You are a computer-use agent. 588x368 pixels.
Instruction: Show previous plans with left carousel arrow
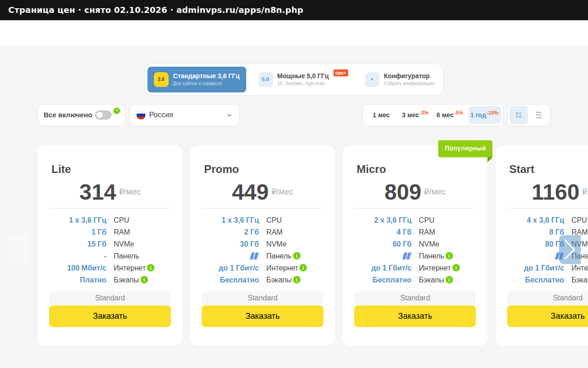point(18,249)
